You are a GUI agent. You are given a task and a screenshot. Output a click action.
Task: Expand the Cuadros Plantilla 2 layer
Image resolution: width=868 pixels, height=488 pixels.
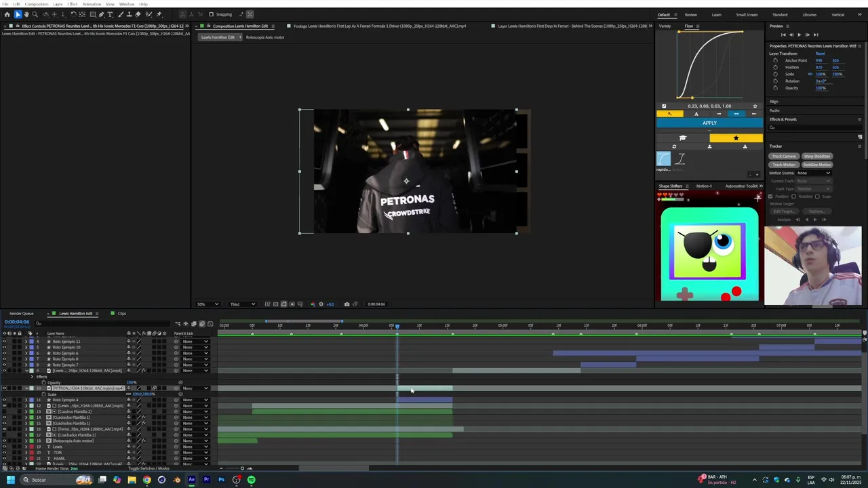point(26,411)
